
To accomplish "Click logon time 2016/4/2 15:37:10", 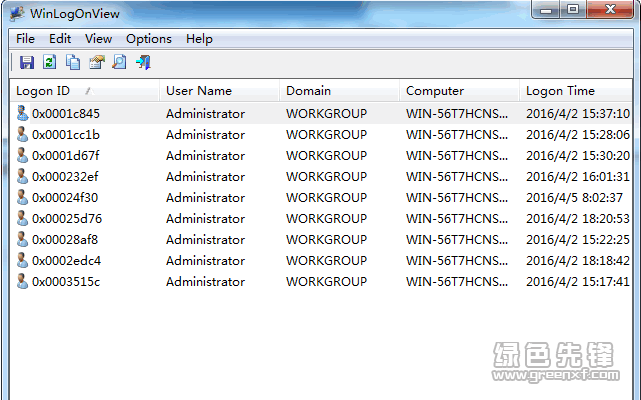I will (x=578, y=113).
